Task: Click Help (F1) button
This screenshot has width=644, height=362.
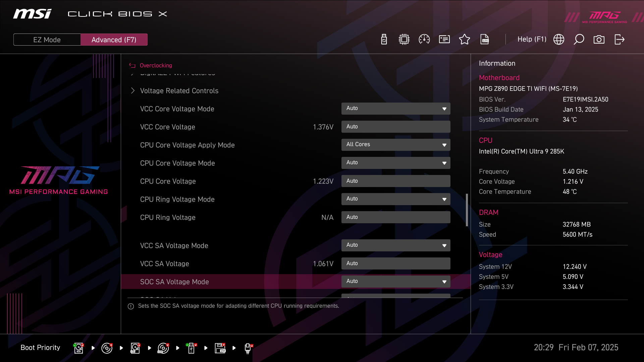Action: (532, 40)
